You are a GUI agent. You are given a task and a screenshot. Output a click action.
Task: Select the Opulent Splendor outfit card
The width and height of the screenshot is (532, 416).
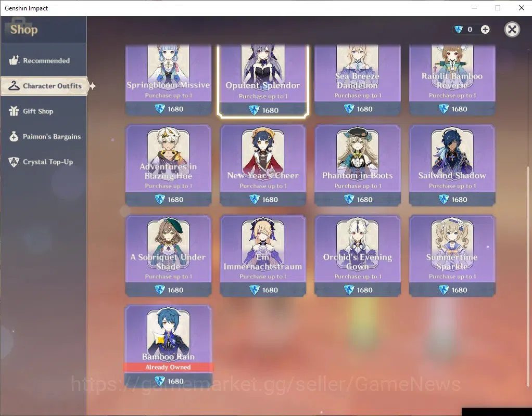pos(263,81)
